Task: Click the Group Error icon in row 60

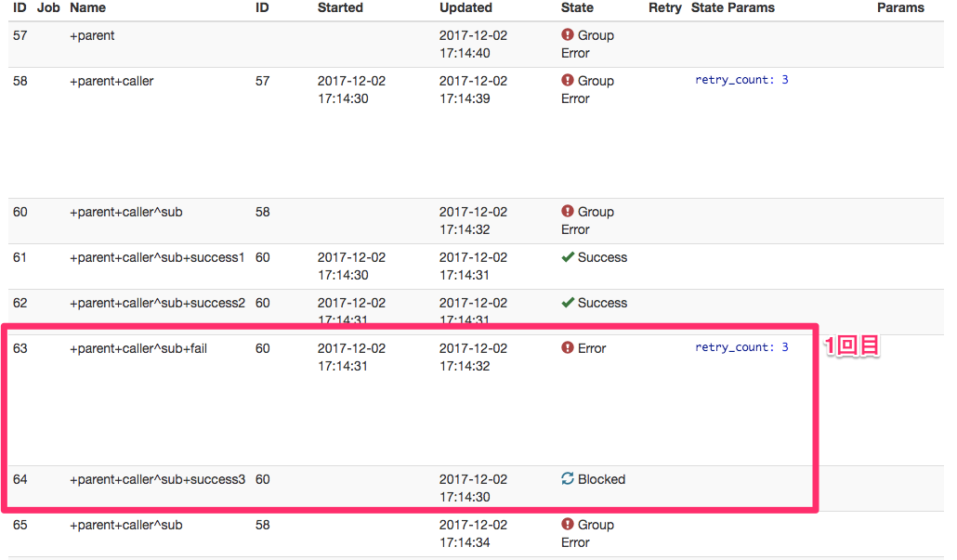Action: tap(568, 212)
